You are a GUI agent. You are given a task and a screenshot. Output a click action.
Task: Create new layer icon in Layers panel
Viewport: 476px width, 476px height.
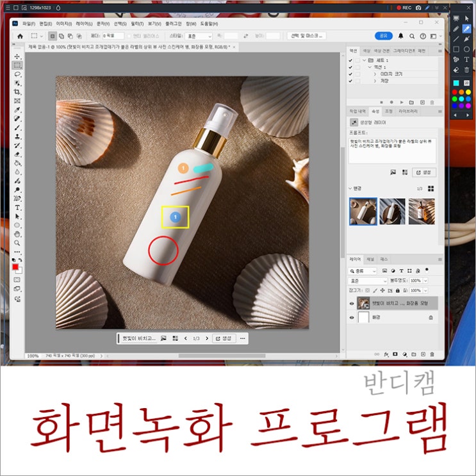pyautogui.click(x=423, y=354)
